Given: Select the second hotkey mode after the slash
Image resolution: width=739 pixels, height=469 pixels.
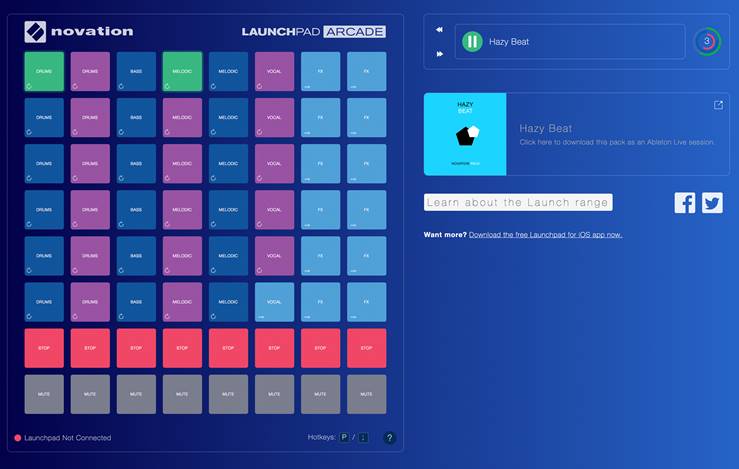Looking at the screenshot, I should point(363,438).
